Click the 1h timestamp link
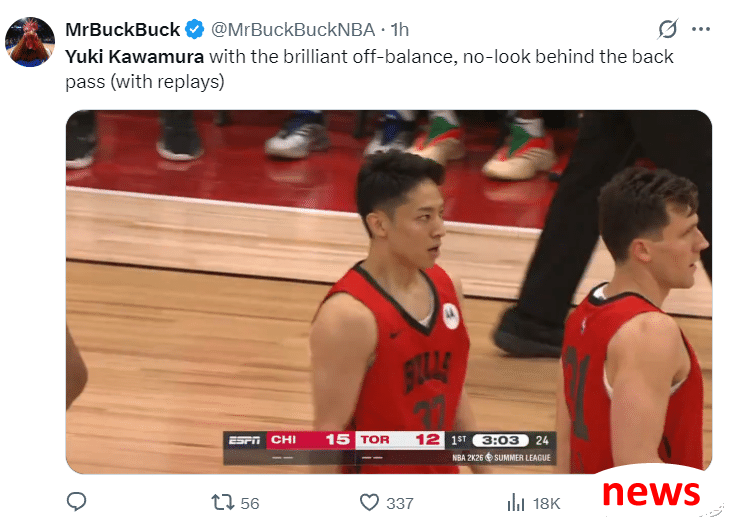This screenshot has width=733, height=528. [x=400, y=29]
